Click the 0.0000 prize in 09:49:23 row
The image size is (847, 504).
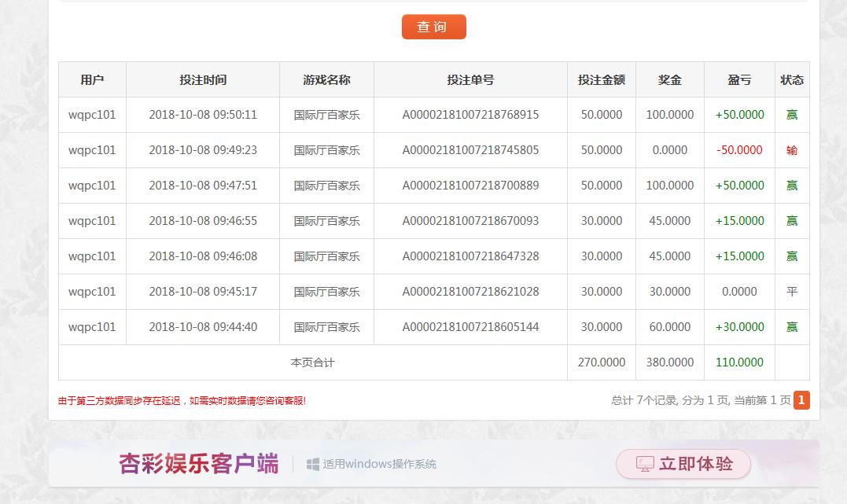670,150
